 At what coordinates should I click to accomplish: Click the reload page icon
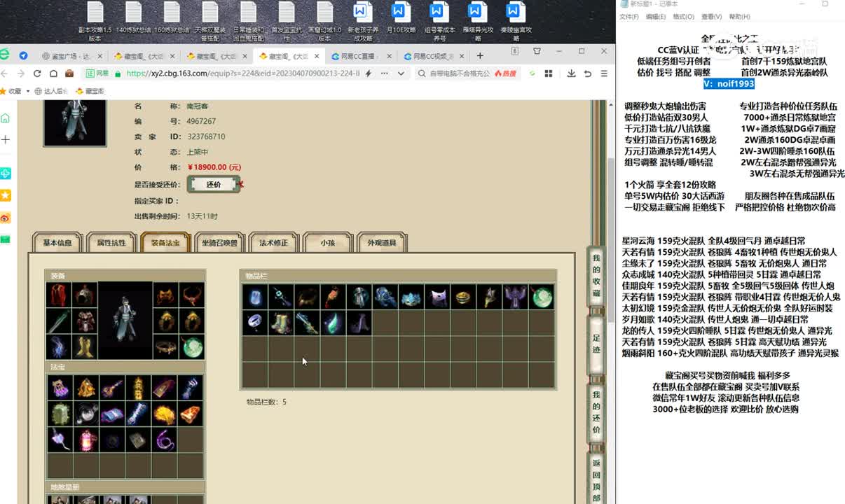coord(37,73)
